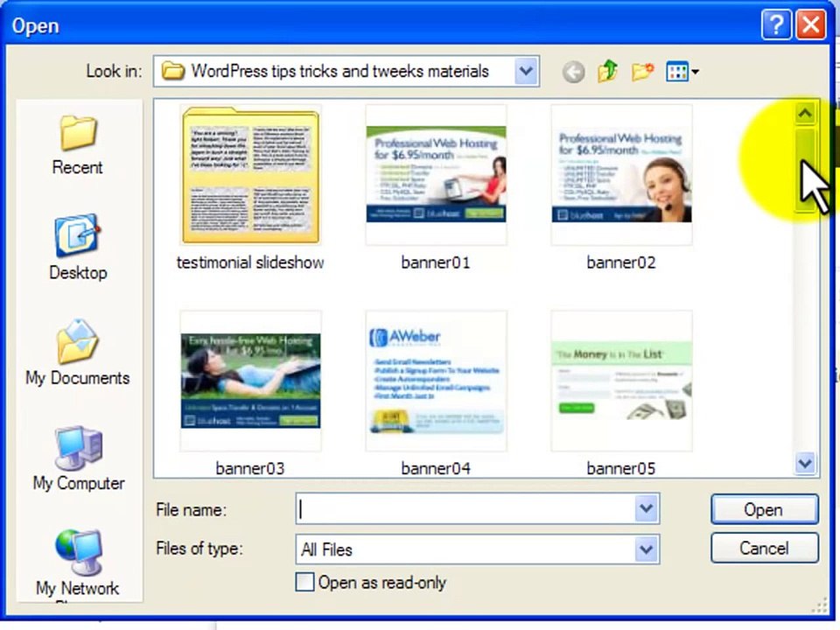Click the Back navigation arrow icon

coord(573,72)
